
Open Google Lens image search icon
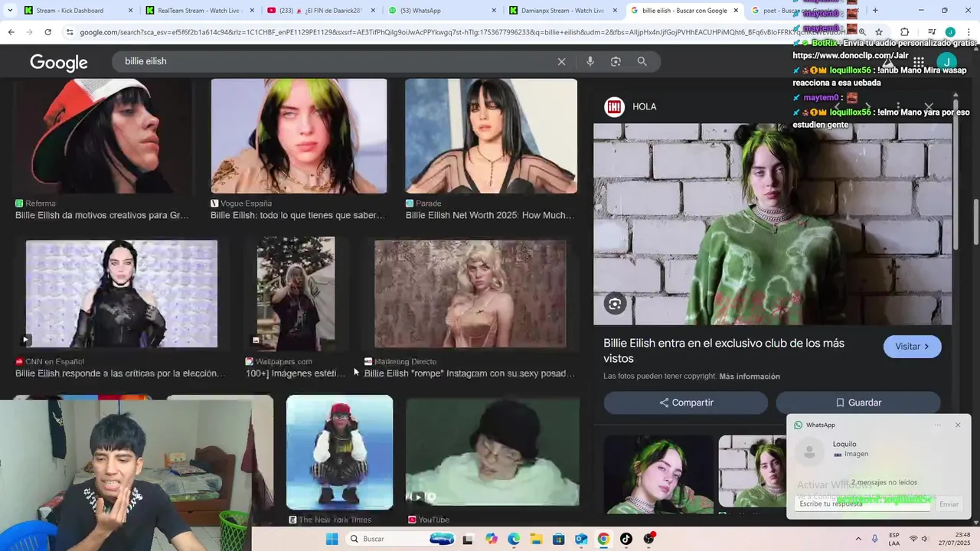pyautogui.click(x=616, y=62)
